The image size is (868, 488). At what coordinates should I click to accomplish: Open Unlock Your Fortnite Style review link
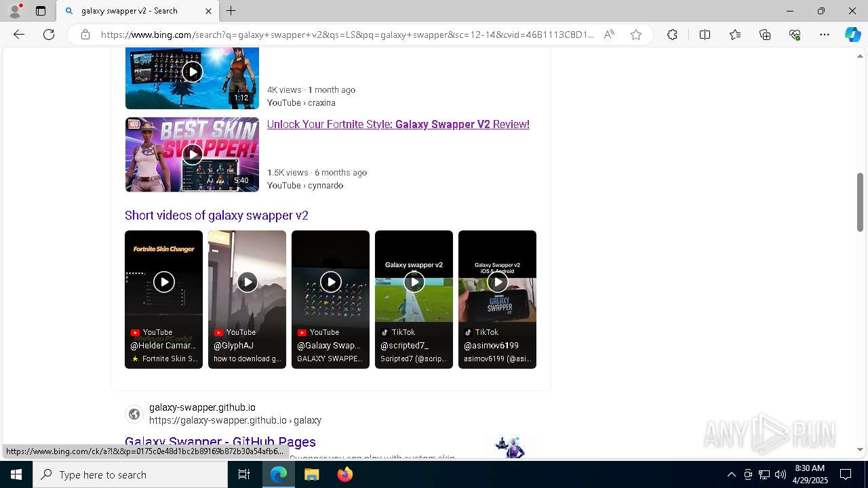pos(398,124)
